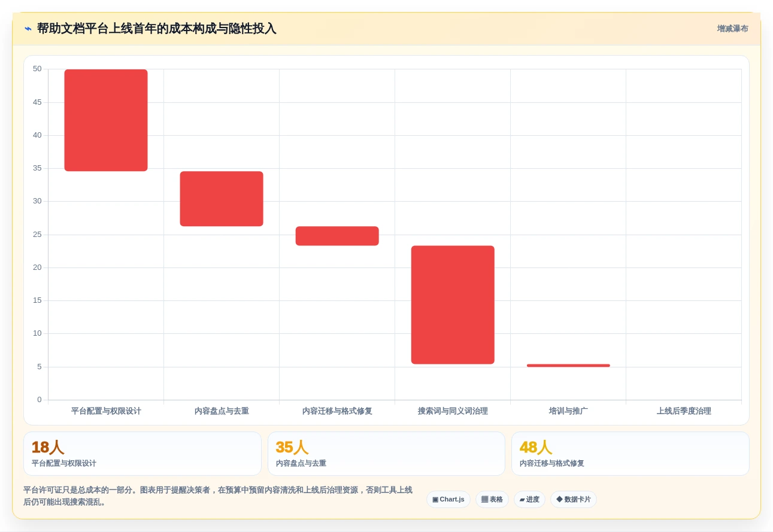Viewport: 773px width, 532px height.
Task: Click the thin red bar for 培训与推广
Action: point(568,366)
